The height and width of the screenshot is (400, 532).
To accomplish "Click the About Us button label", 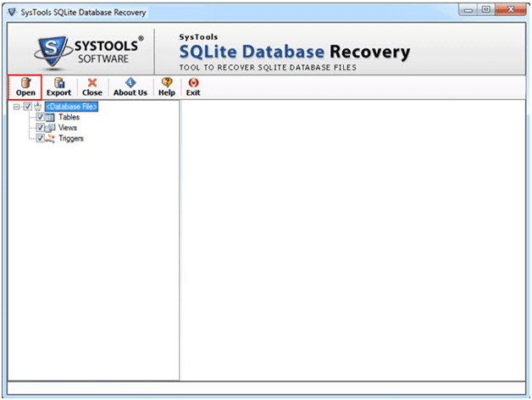I will point(130,92).
